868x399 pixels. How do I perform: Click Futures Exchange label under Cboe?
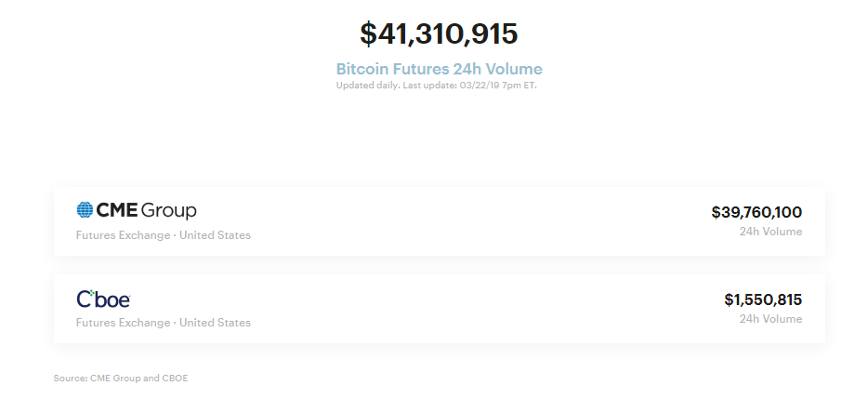(x=123, y=323)
